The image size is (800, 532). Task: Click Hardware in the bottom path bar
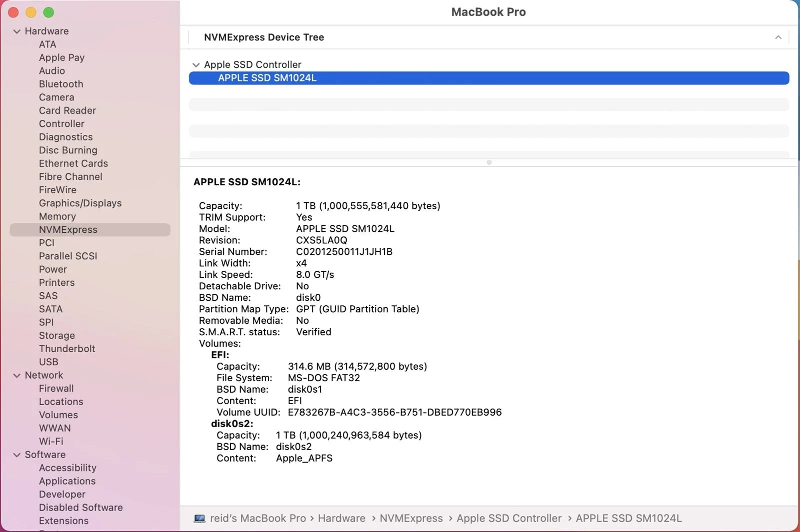[x=341, y=519]
